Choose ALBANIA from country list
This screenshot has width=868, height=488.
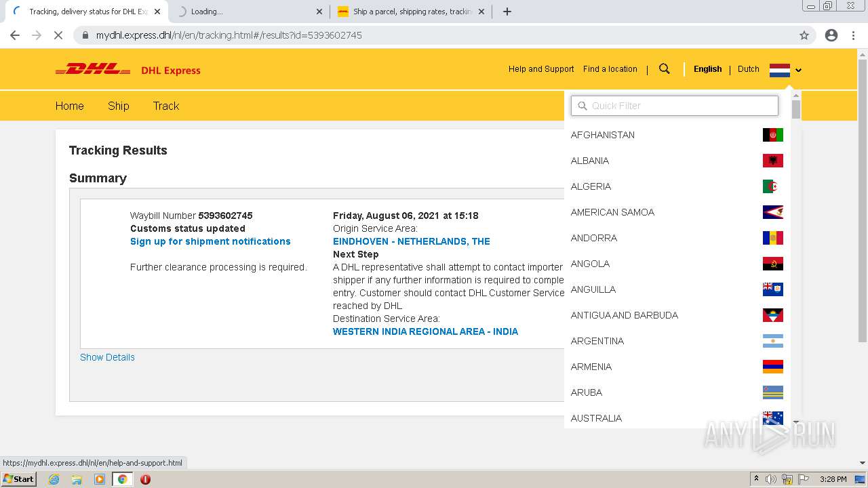pyautogui.click(x=590, y=161)
